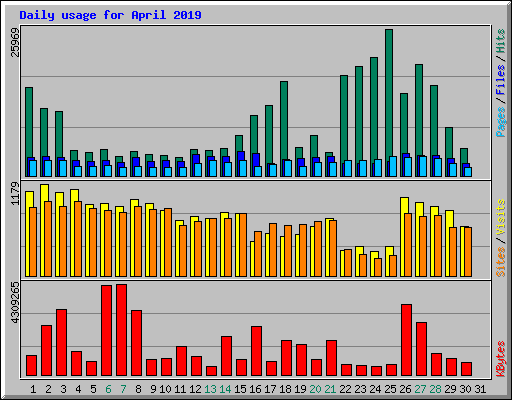
Task: Click the day 31 axis label
Action: [480, 389]
